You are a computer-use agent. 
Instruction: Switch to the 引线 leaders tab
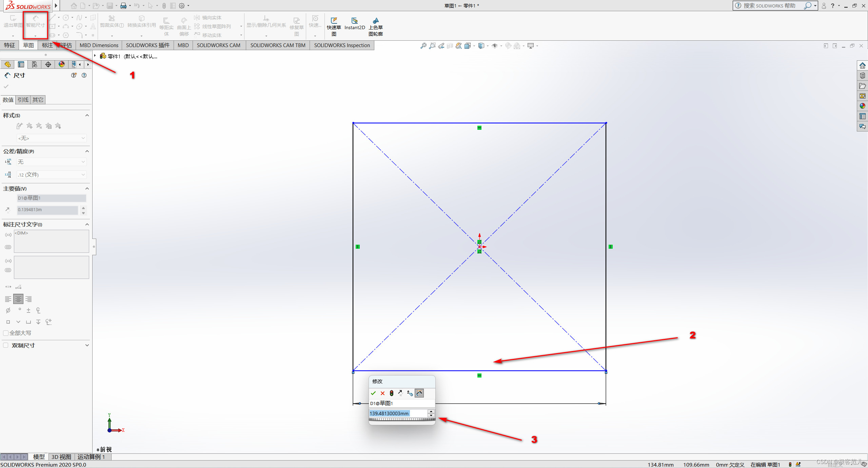[x=23, y=100]
